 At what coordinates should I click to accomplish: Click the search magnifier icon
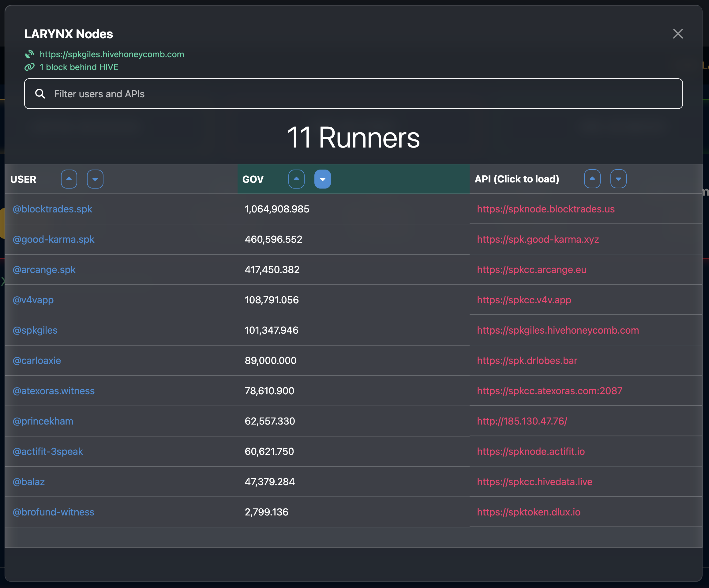click(x=40, y=94)
